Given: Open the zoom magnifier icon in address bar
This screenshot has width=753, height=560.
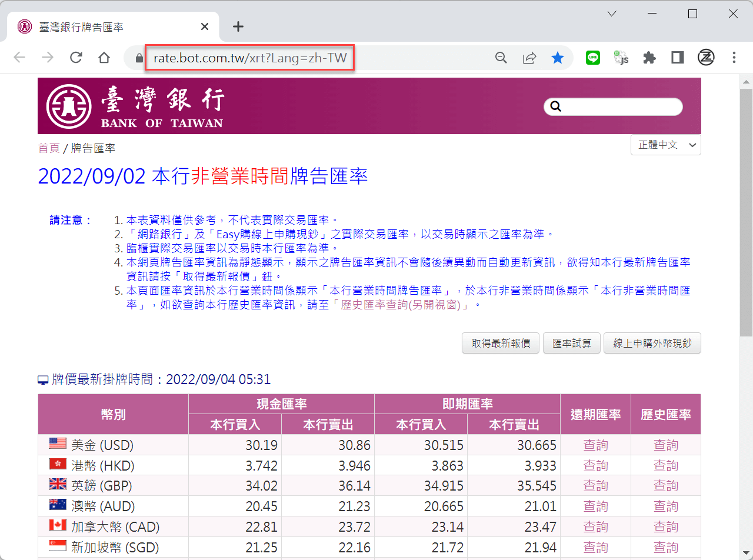Looking at the screenshot, I should point(501,58).
